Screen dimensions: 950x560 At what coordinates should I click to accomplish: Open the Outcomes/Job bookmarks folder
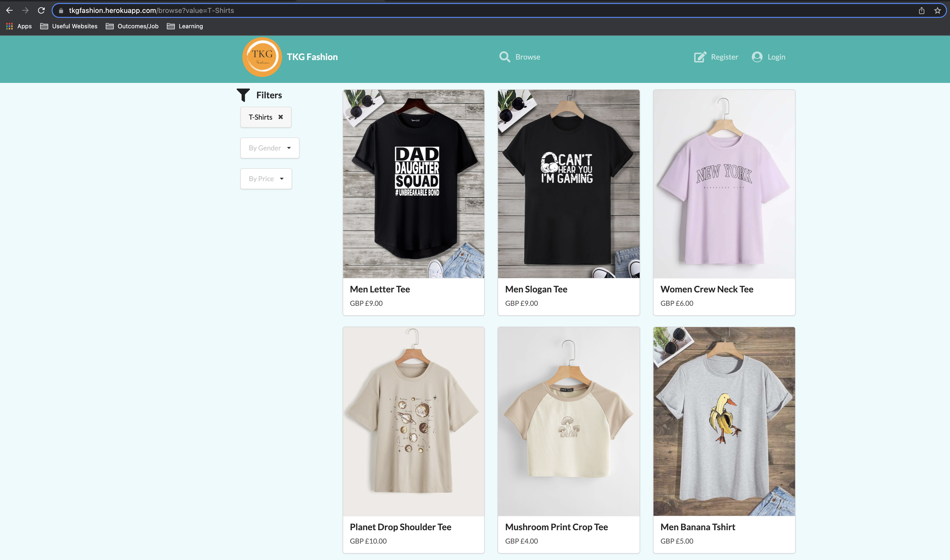coord(132,26)
